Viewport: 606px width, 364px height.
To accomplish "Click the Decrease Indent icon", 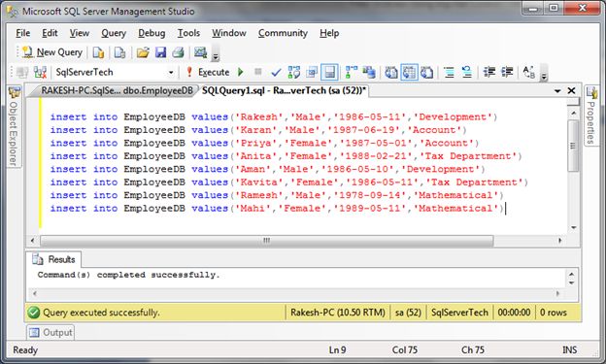I will tap(489, 72).
